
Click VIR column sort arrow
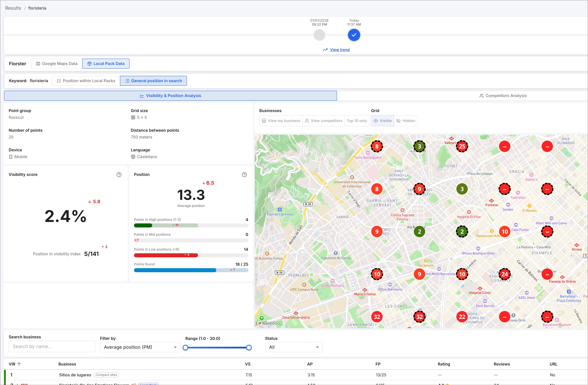click(x=19, y=364)
